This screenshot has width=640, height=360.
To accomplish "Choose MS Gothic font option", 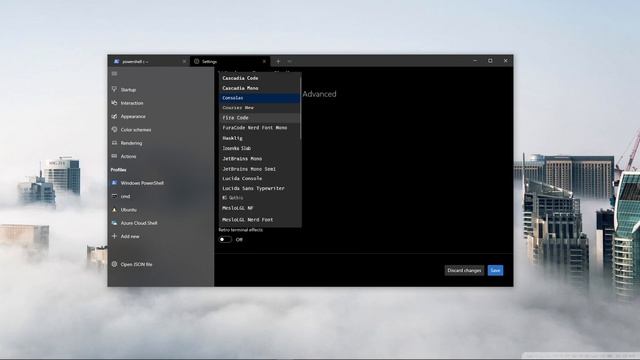I will (260, 198).
